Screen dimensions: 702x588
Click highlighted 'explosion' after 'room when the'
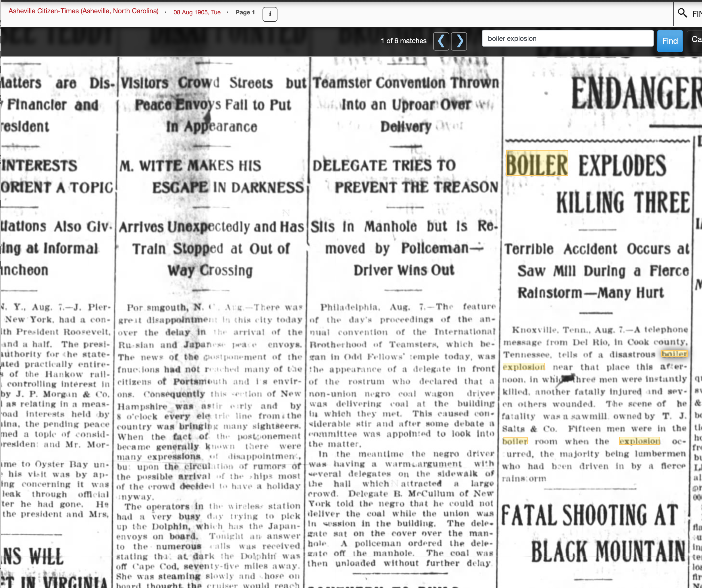point(639,441)
